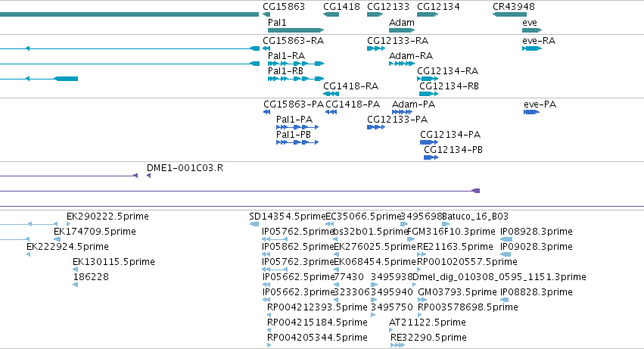This screenshot has height=349, width=644.
Task: Select the Adam gene label
Action: [x=402, y=23]
